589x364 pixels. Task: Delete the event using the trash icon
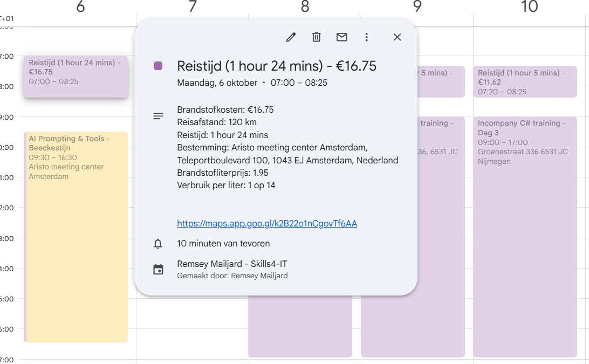[x=316, y=37]
